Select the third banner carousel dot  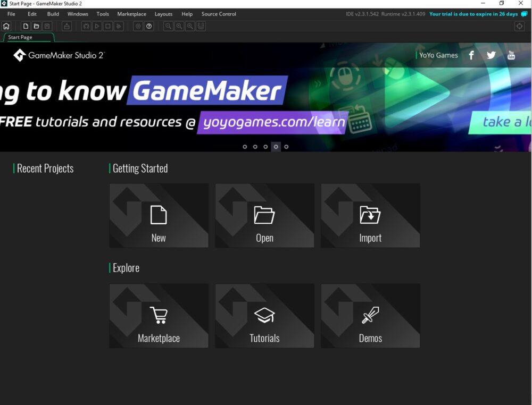tap(265, 147)
